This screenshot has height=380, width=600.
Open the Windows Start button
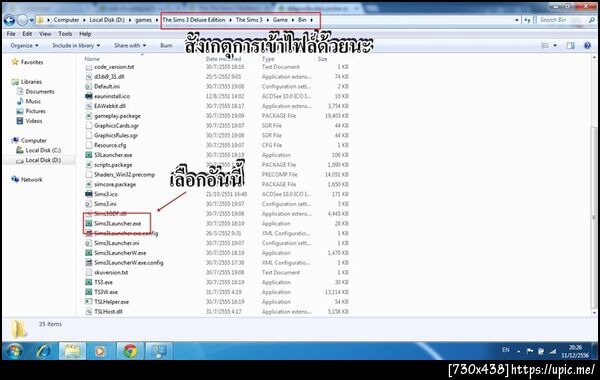click(14, 351)
